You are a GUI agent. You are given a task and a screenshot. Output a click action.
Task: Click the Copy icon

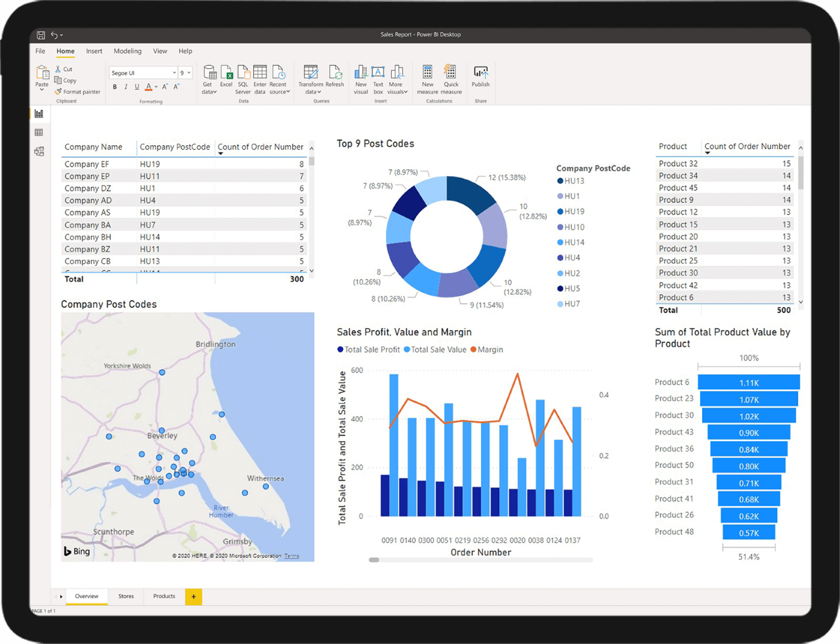[x=58, y=80]
